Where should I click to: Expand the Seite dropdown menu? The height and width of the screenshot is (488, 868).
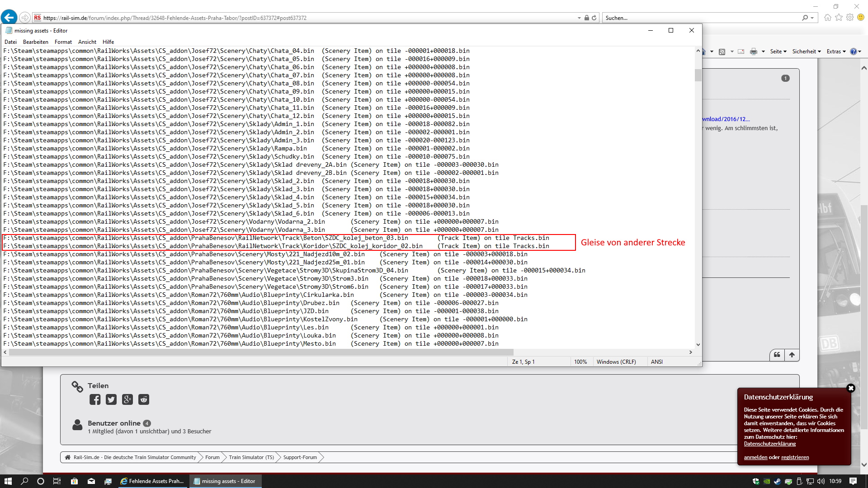pos(778,52)
